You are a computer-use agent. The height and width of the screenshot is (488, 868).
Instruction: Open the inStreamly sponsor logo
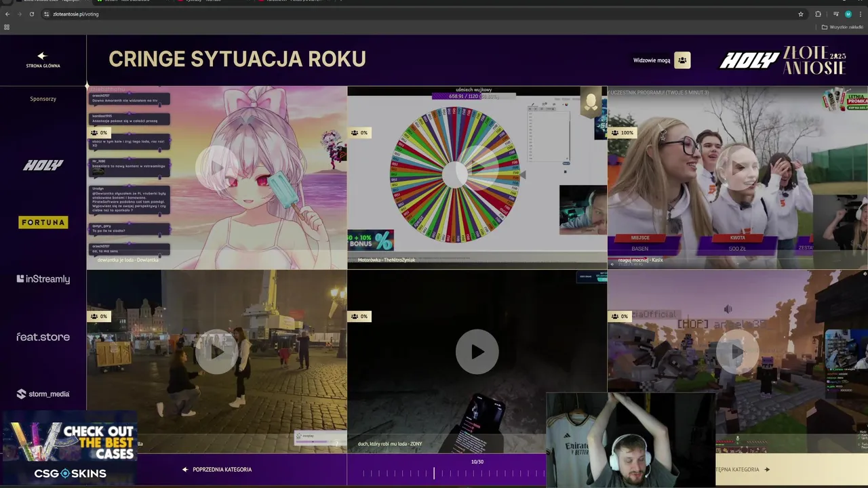(43, 279)
